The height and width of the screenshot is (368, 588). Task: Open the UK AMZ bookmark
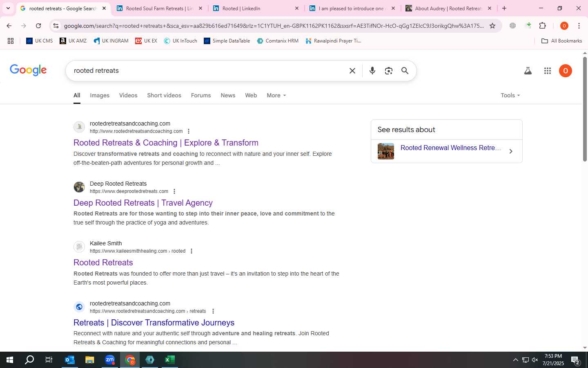point(73,41)
